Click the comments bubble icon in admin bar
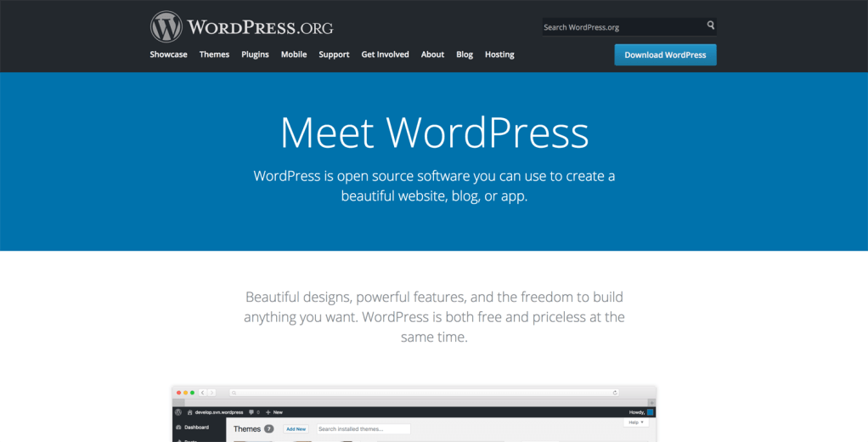The width and height of the screenshot is (868, 442). (251, 411)
